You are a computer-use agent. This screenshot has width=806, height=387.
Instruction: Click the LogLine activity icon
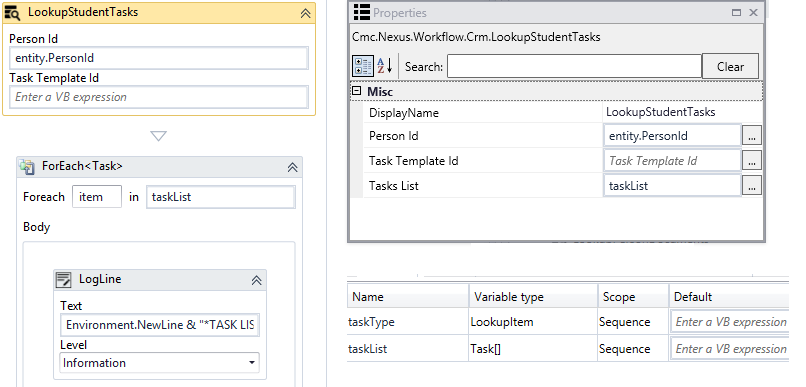coord(64,280)
